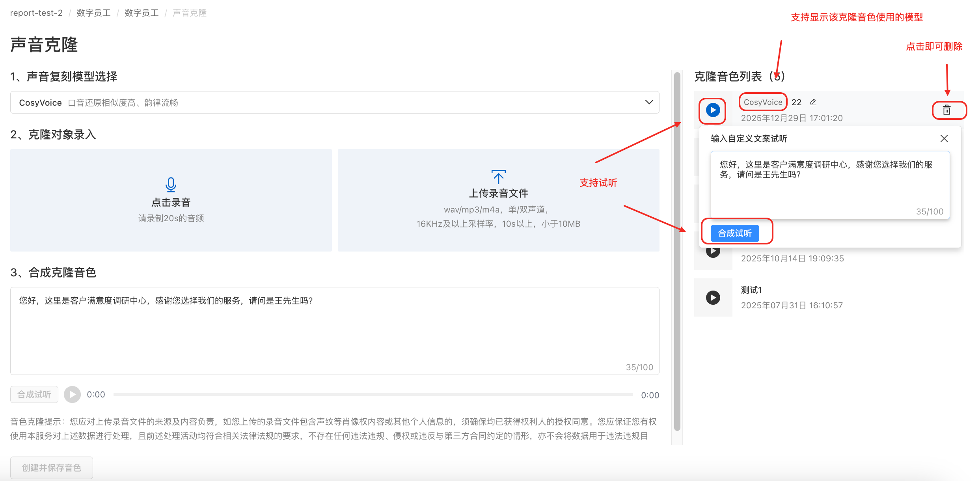
Task: Play the 测试1 voice sample
Action: (713, 298)
